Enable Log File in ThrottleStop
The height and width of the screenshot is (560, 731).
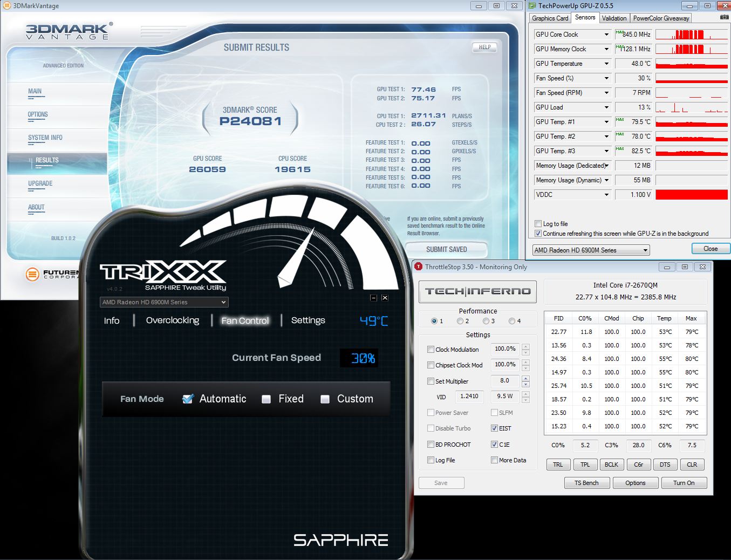pos(431,460)
